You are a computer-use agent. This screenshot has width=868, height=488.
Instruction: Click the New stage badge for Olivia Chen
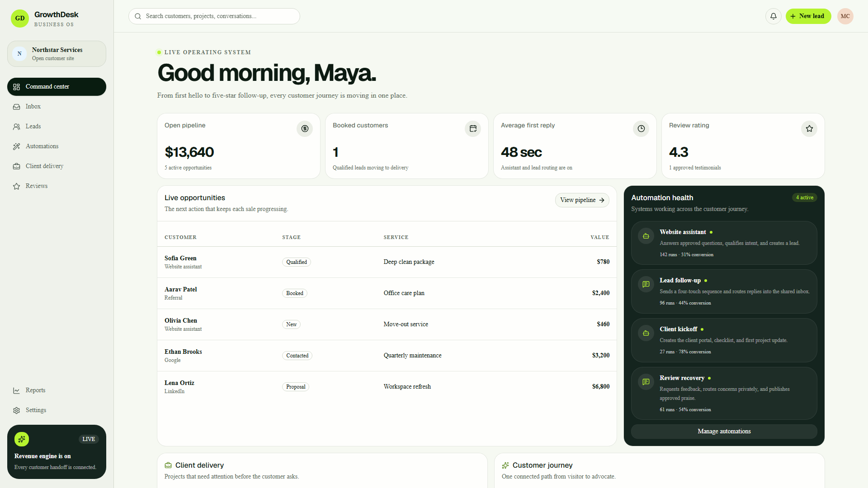pyautogui.click(x=291, y=324)
